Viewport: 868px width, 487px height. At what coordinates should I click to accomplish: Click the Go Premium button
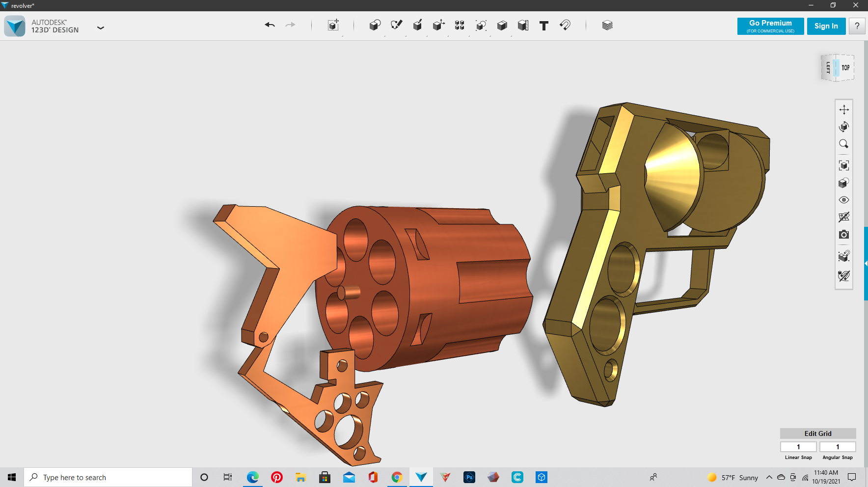click(770, 26)
